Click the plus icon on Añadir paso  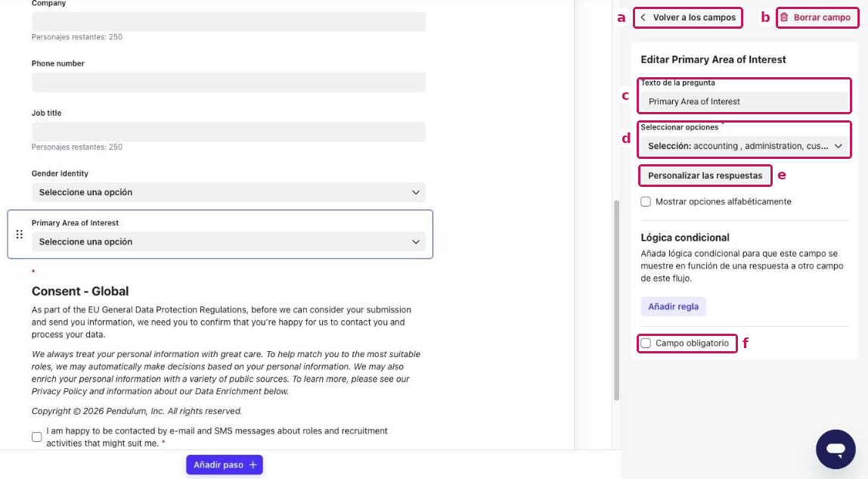tap(253, 465)
